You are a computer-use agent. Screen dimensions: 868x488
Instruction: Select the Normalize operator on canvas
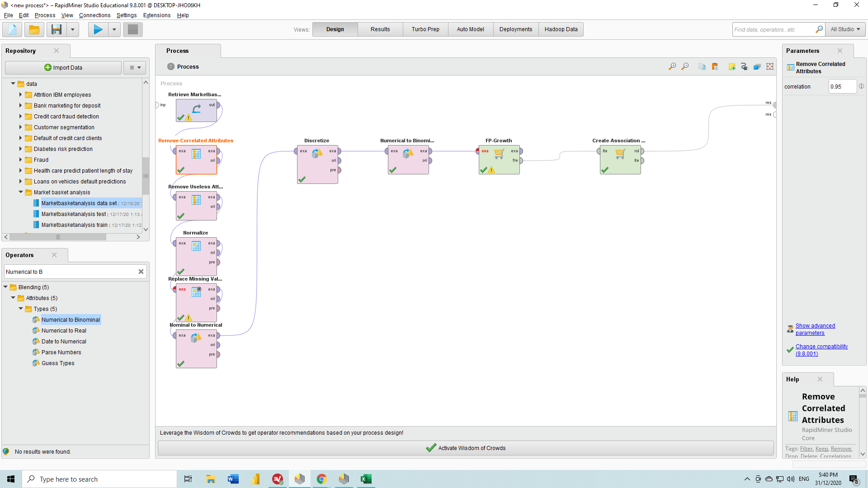(197, 256)
